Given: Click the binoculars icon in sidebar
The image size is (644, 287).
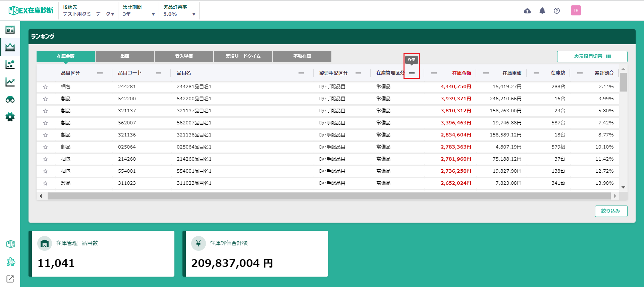Looking at the screenshot, I should coord(10,100).
